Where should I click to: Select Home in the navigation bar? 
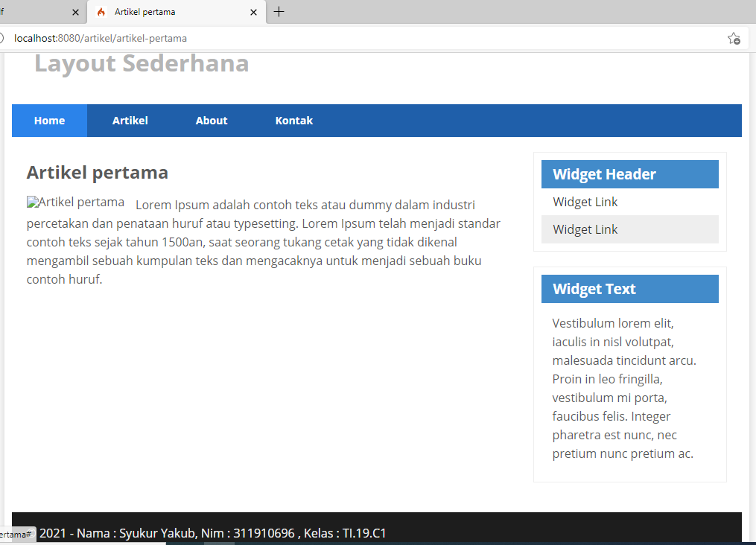coord(49,120)
